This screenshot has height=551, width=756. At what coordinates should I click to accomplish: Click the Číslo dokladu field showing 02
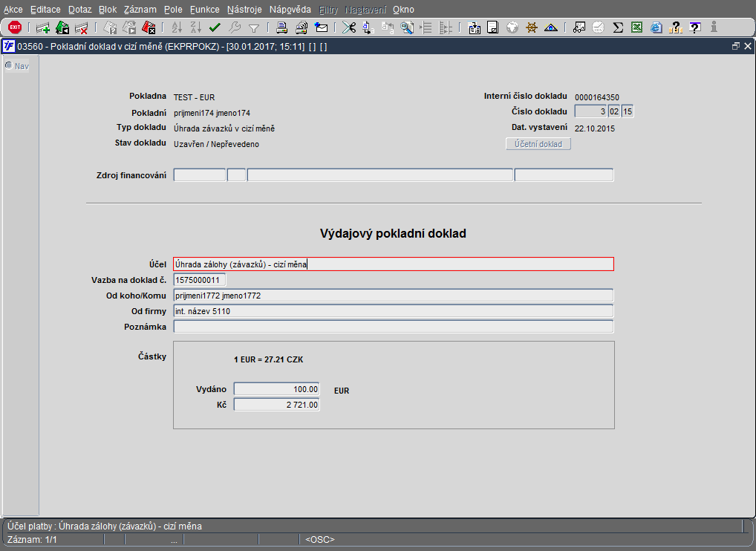(x=613, y=111)
